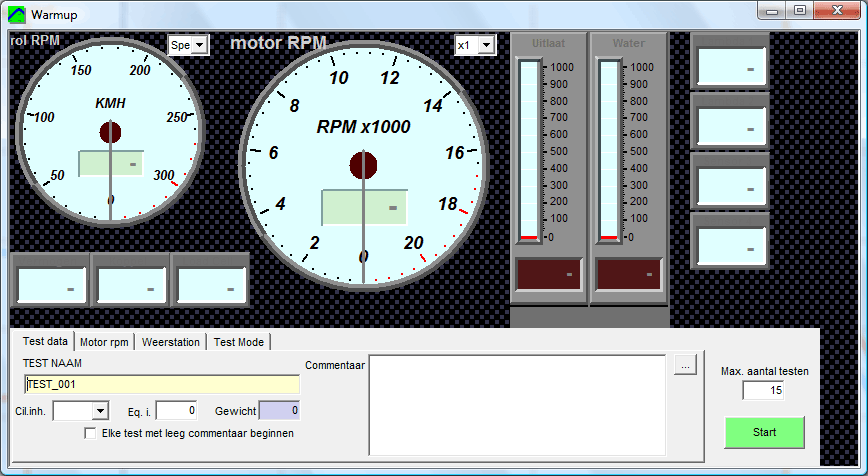Open the x1 RPM multiplier dropdown
The width and height of the screenshot is (868, 476).
[486, 45]
